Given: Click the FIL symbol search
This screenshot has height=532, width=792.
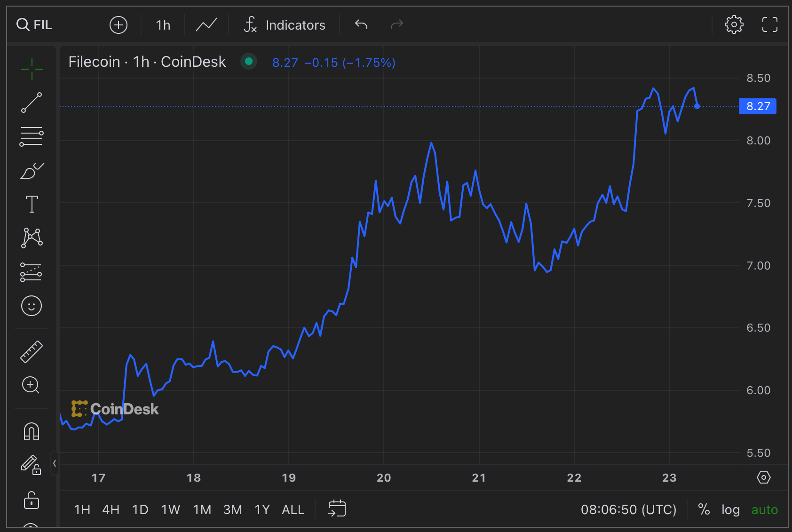Looking at the screenshot, I should [34, 24].
